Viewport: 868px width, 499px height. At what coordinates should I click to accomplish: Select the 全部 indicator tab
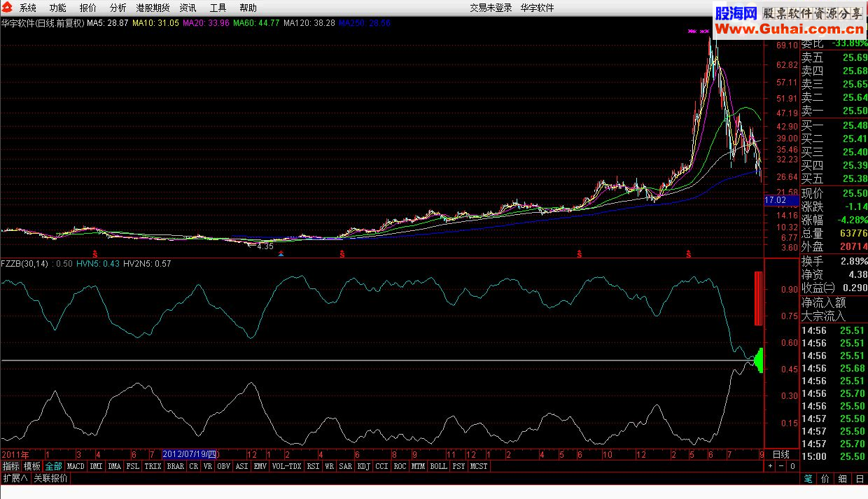coord(54,466)
